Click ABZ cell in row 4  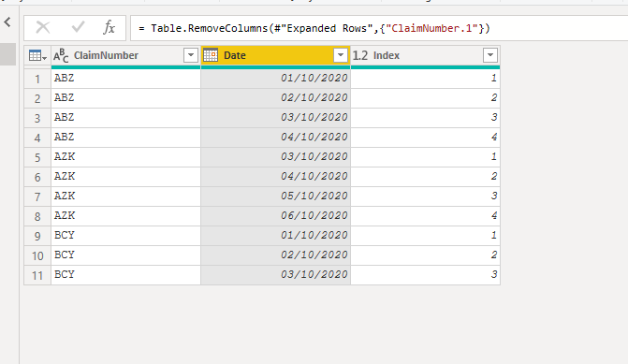pyautogui.click(x=125, y=138)
